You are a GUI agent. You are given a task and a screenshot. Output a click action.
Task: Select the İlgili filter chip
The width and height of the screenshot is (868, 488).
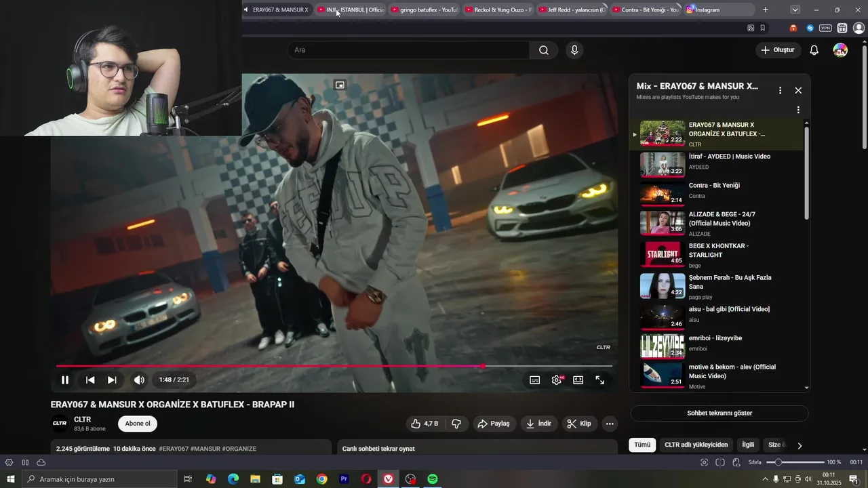click(748, 445)
